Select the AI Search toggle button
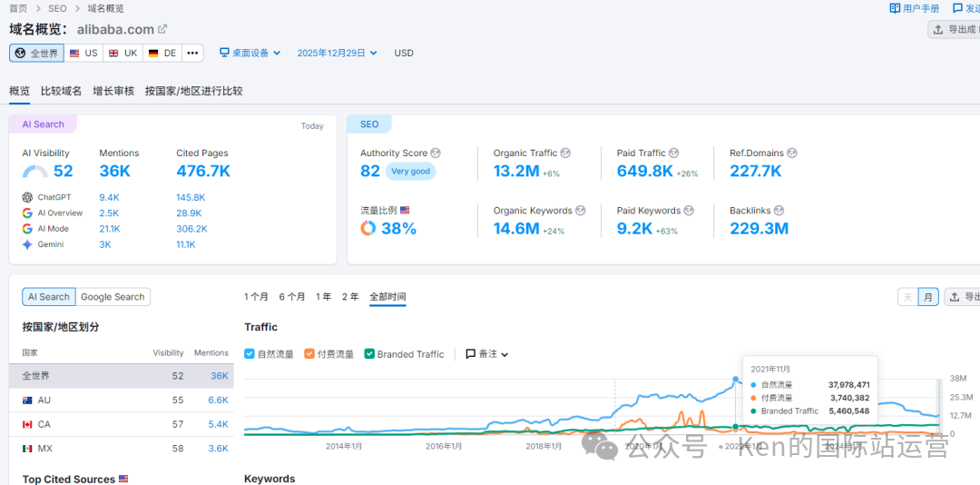Viewport: 980px width, 485px height. (49, 297)
